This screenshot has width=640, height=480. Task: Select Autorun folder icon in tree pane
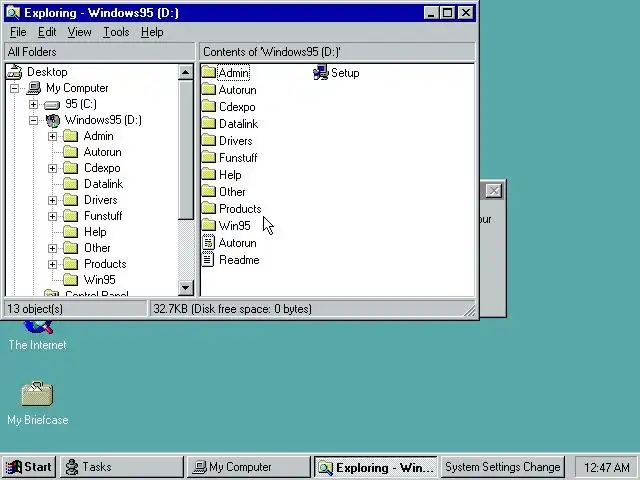(x=71, y=152)
